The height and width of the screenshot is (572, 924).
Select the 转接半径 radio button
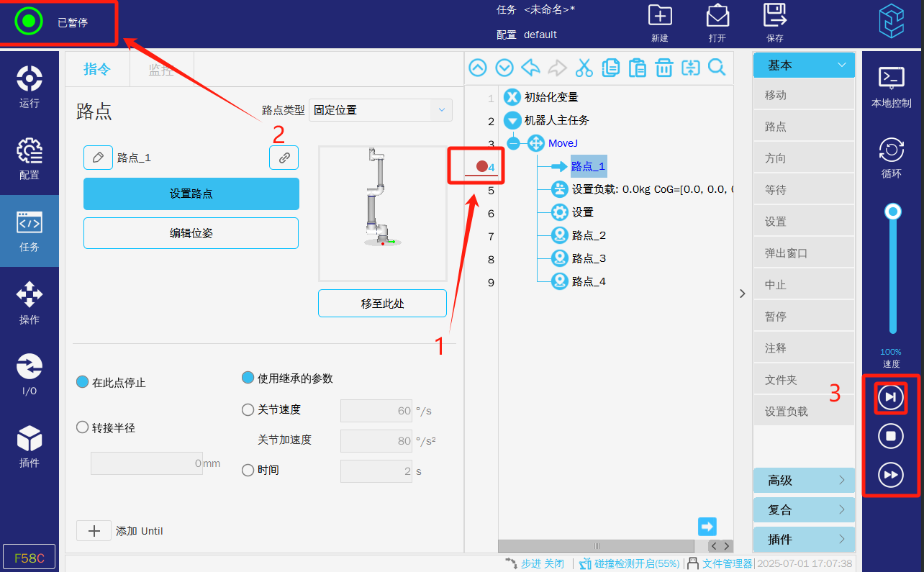tap(83, 427)
